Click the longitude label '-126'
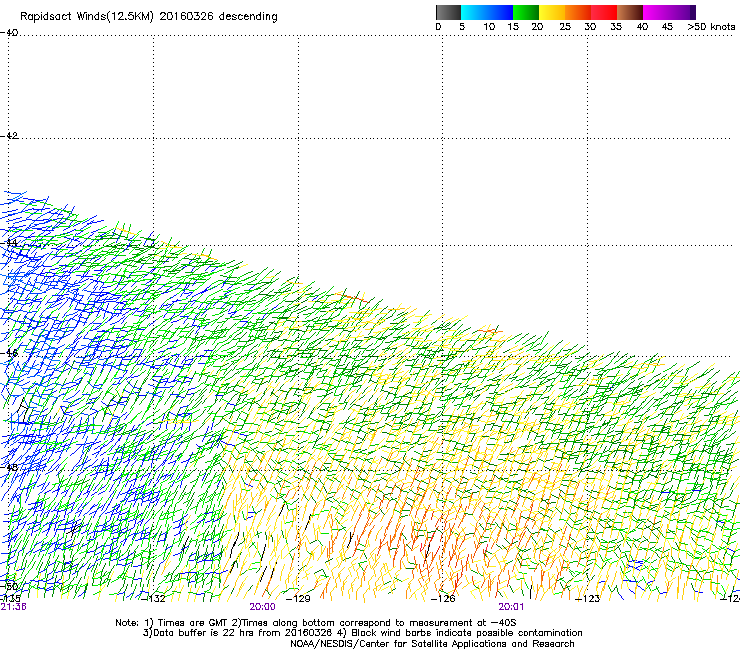The height and width of the screenshot is (650, 740). (x=443, y=599)
